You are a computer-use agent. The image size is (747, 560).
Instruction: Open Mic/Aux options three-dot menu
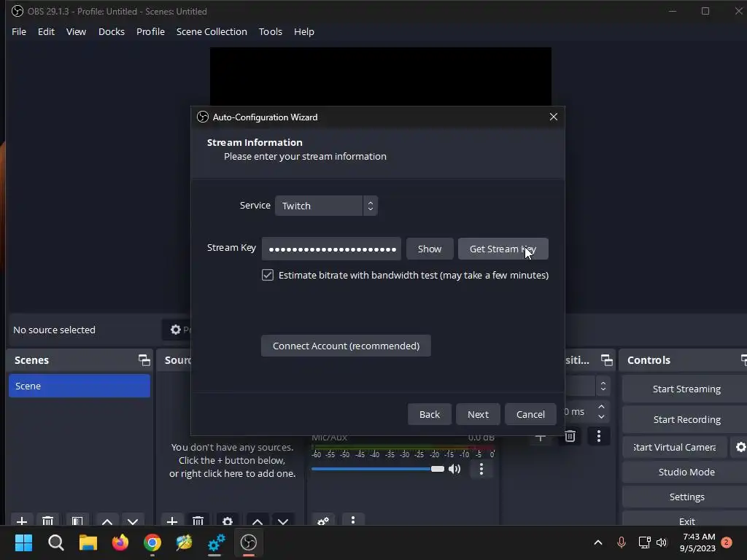pos(481,469)
